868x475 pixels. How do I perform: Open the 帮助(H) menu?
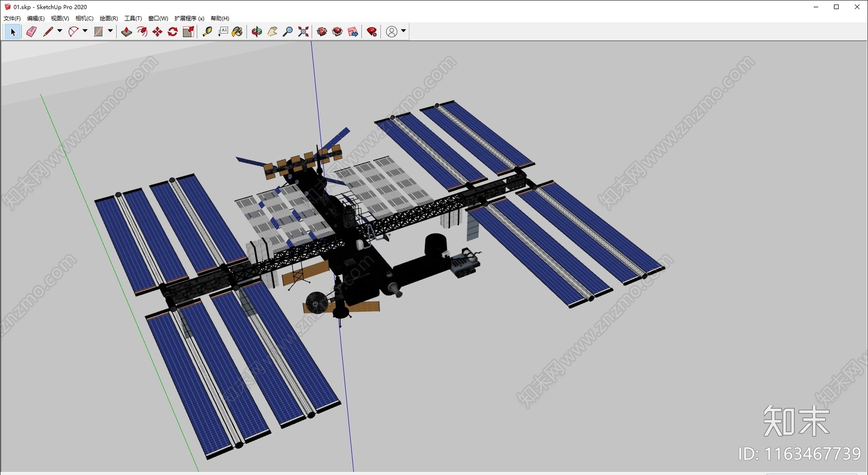click(220, 18)
